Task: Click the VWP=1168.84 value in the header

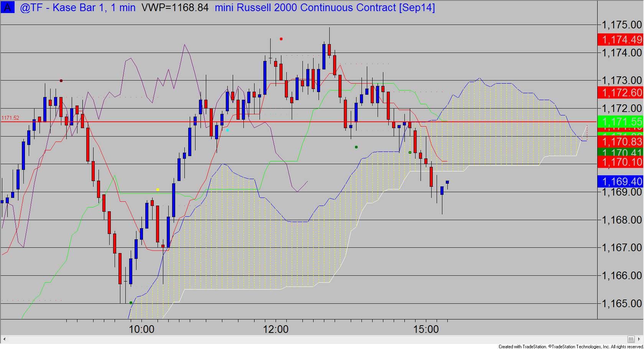Action: [x=175, y=8]
